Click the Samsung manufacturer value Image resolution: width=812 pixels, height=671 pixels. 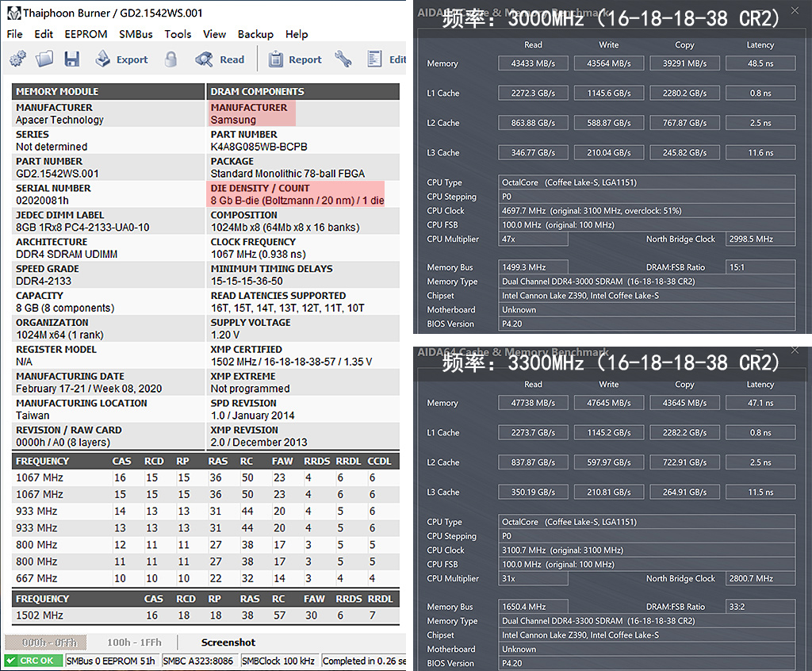[x=233, y=120]
